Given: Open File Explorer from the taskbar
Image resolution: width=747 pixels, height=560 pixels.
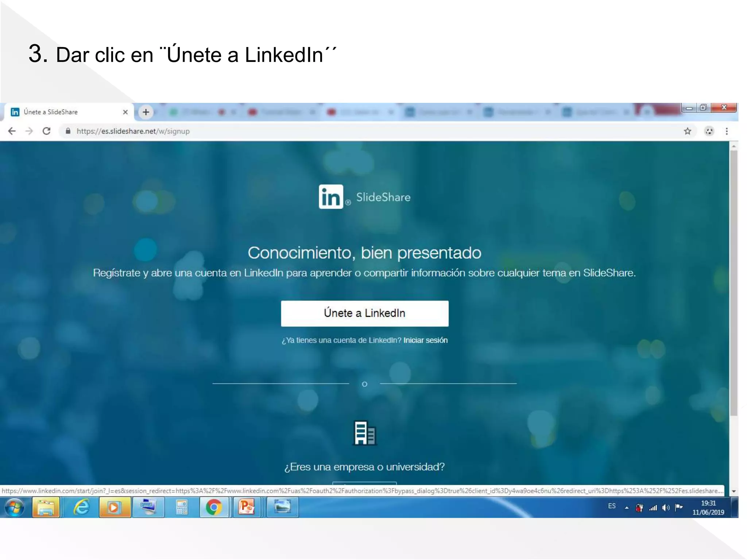Looking at the screenshot, I should coord(46,507).
